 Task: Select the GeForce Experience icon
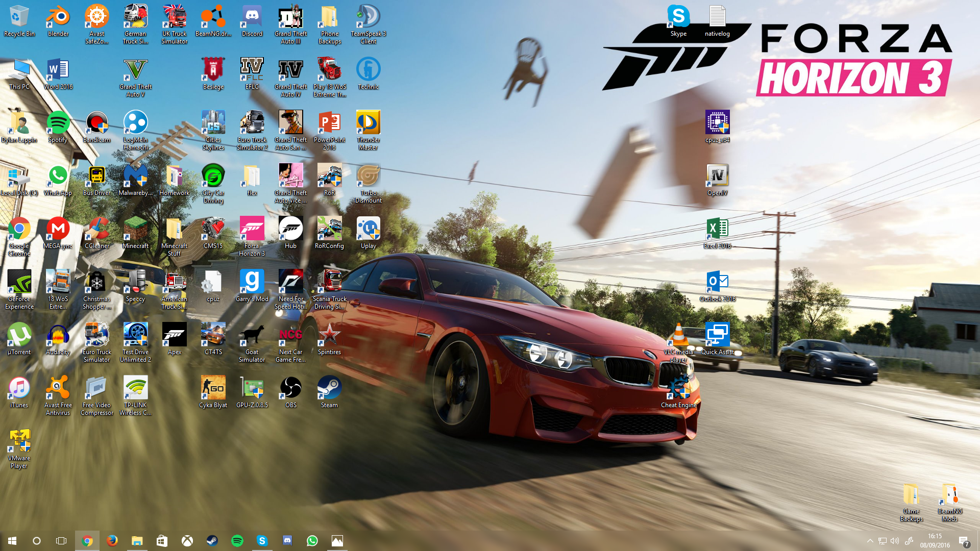(19, 290)
